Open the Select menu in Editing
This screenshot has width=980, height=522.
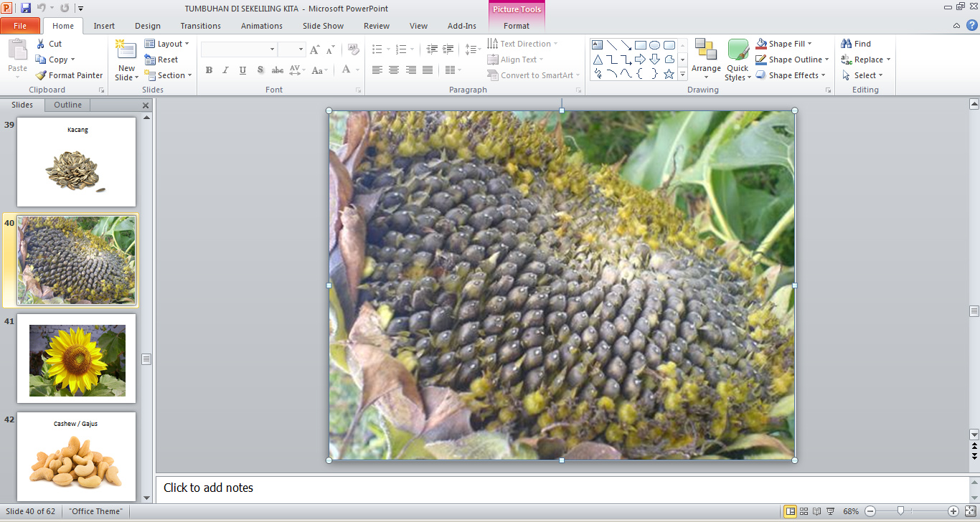click(862, 75)
